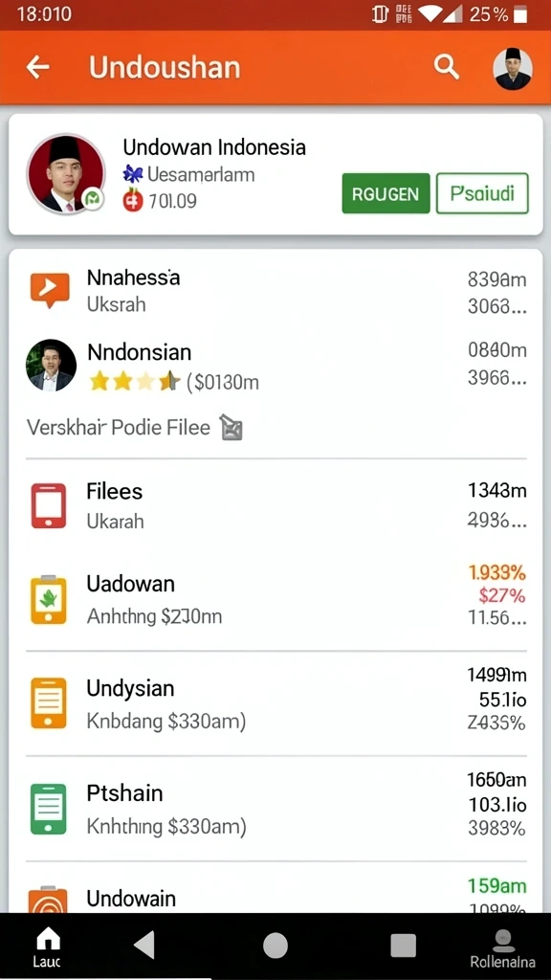Image resolution: width=551 pixels, height=980 pixels.
Task: Open search with the magnifier icon
Action: pyautogui.click(x=447, y=67)
